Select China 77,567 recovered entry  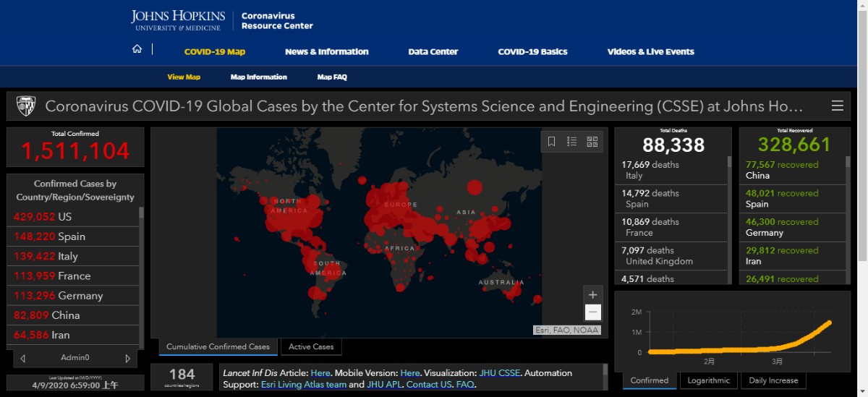point(792,170)
